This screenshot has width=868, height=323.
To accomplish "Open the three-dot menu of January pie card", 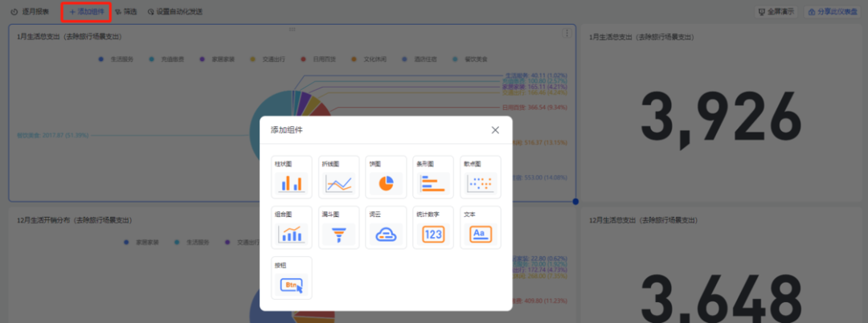I will tap(567, 33).
